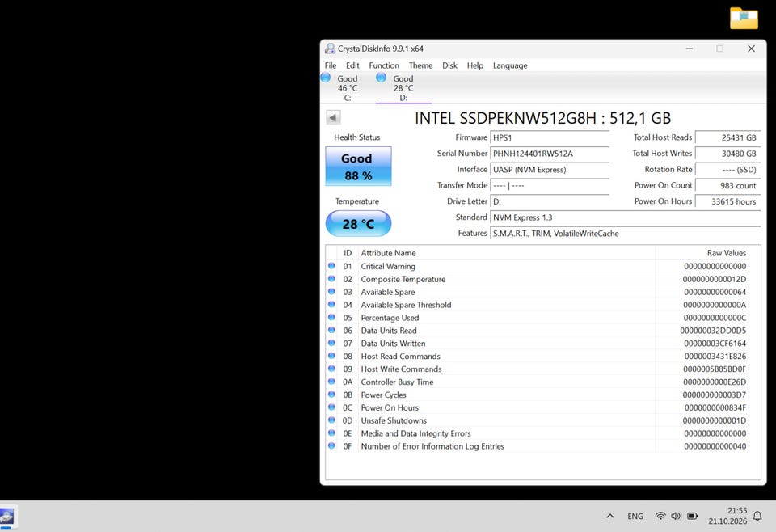Click the CrystalDiskInfo taskbar icon

[x=6, y=517]
